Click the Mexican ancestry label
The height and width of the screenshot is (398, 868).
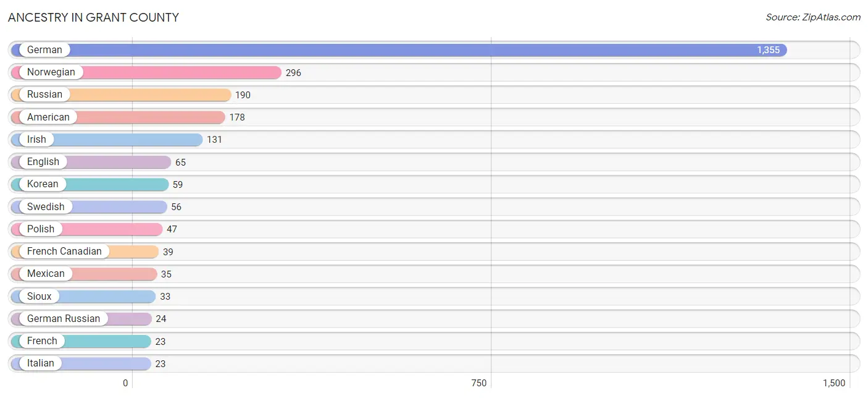(x=46, y=274)
